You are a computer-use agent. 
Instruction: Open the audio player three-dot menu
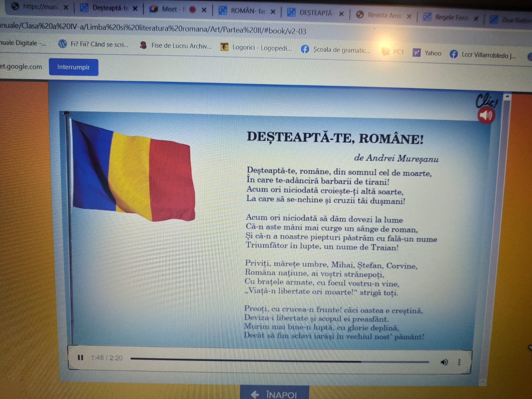point(459,362)
